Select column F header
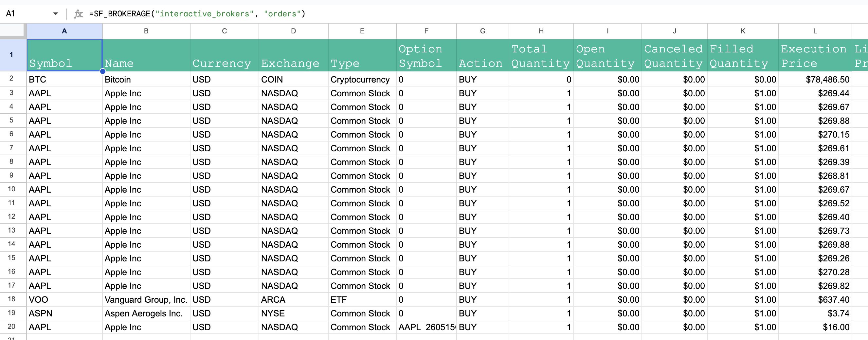 [426, 31]
